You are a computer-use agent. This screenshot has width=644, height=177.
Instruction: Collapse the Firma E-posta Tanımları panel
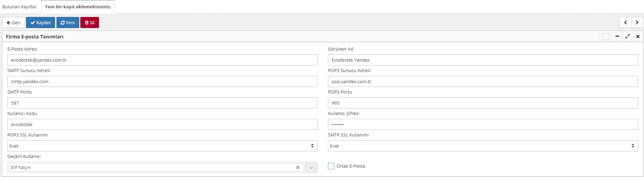click(x=617, y=36)
